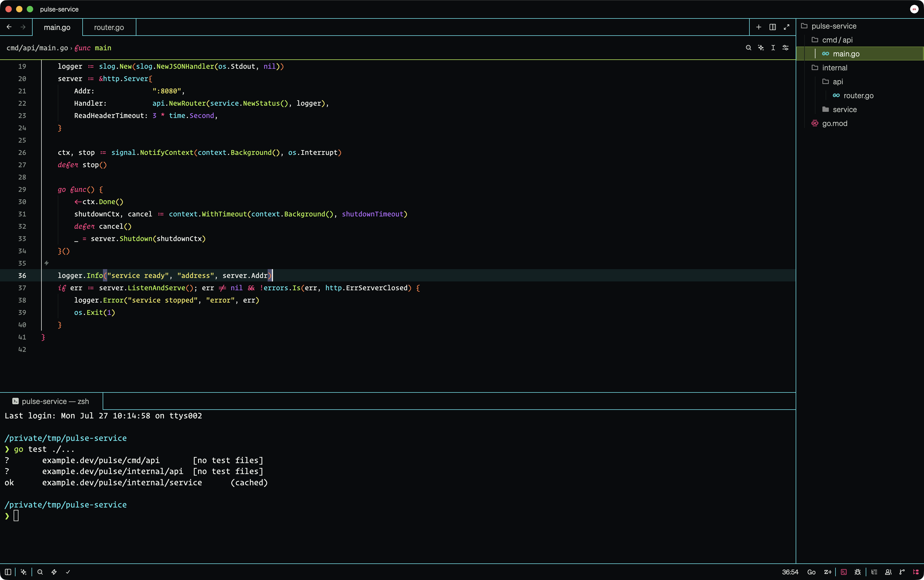Change language mode from Go
This screenshot has width=924, height=580.
tap(811, 572)
